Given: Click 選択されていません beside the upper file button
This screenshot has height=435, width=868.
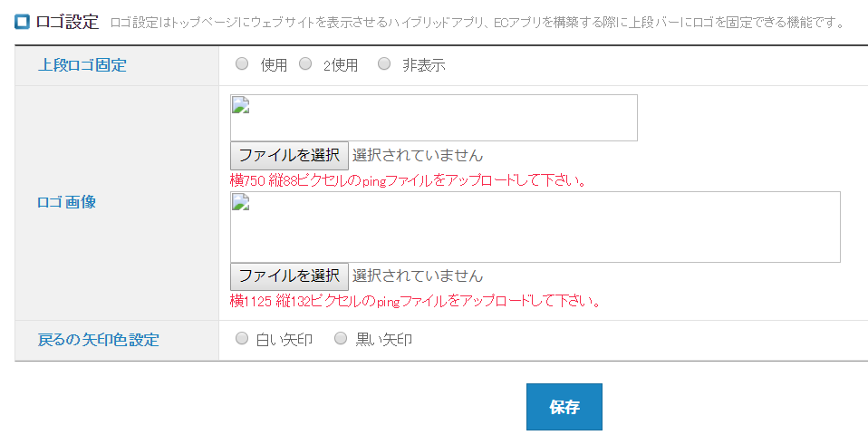Looking at the screenshot, I should (x=418, y=155).
